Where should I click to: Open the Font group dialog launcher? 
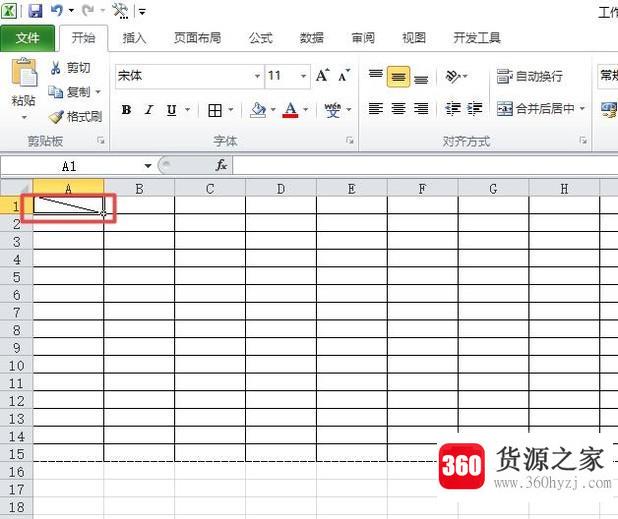349,140
